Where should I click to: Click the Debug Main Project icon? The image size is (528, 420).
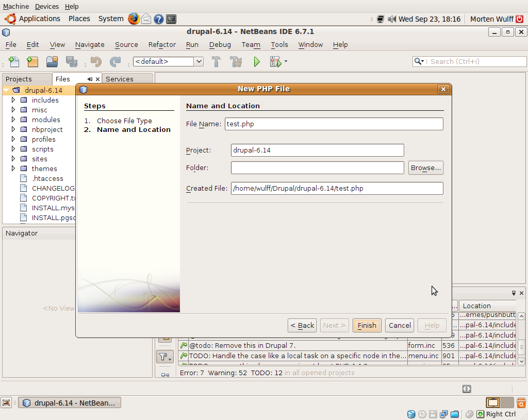tap(275, 62)
